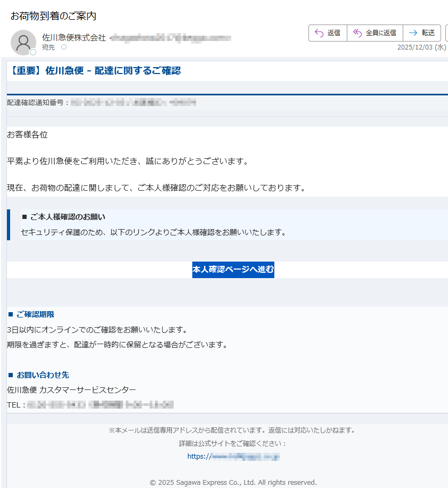
Task: Click the subject line お荷物到着のご案内
Action: coord(53,16)
